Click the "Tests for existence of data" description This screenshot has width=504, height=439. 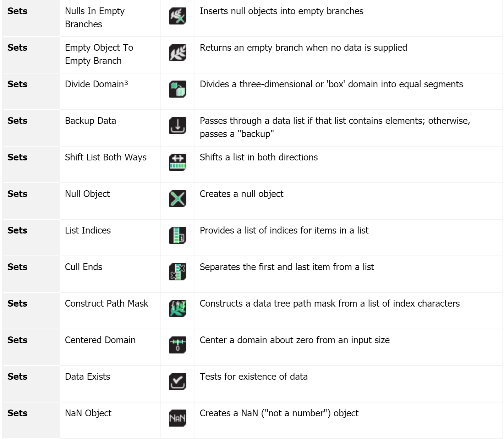point(254,377)
